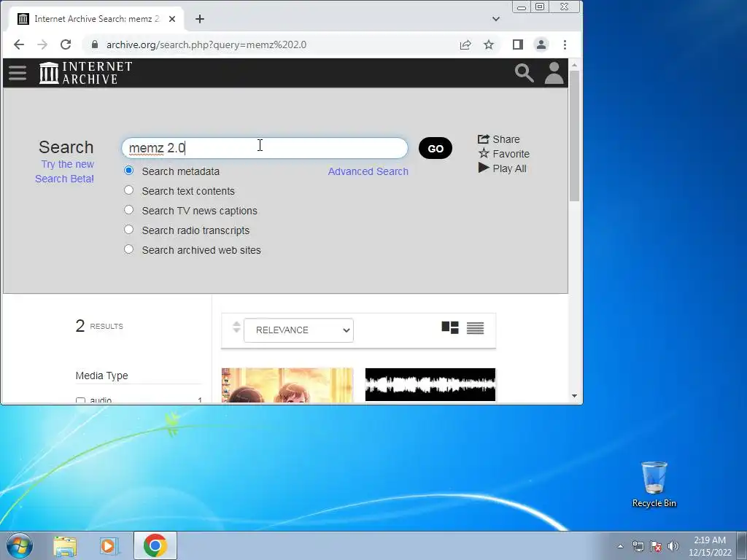747x560 pixels.
Task: Open the Chrome profile avatar
Action: pyautogui.click(x=541, y=44)
